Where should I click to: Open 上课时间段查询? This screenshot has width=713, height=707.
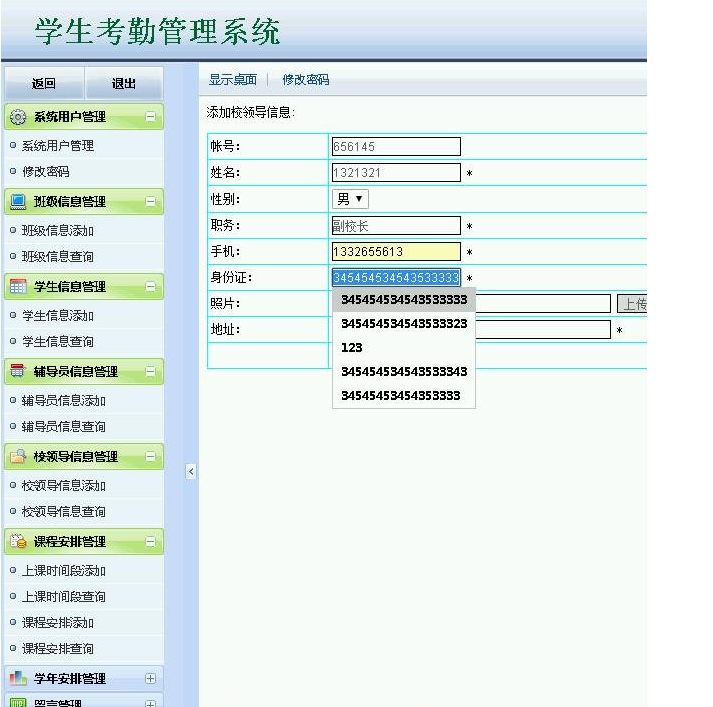click(64, 597)
